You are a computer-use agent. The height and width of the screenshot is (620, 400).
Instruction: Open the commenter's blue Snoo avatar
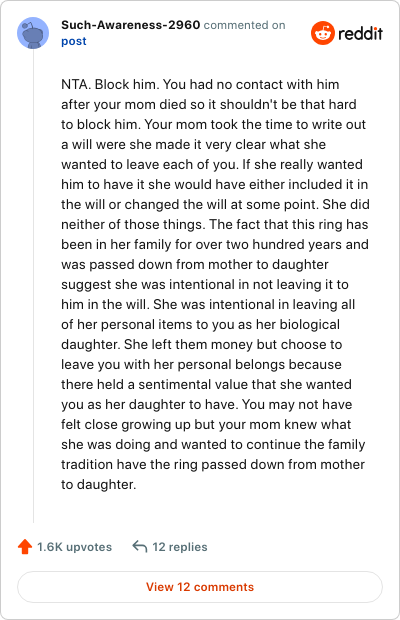point(33,33)
